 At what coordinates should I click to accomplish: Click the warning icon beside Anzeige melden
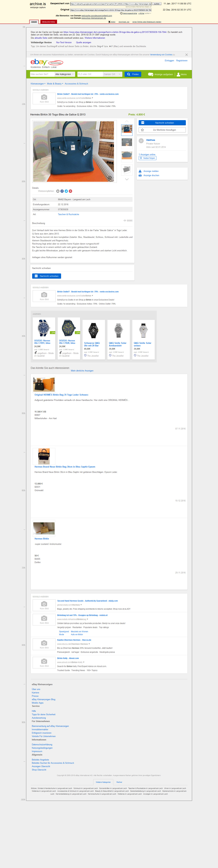pos(140,171)
